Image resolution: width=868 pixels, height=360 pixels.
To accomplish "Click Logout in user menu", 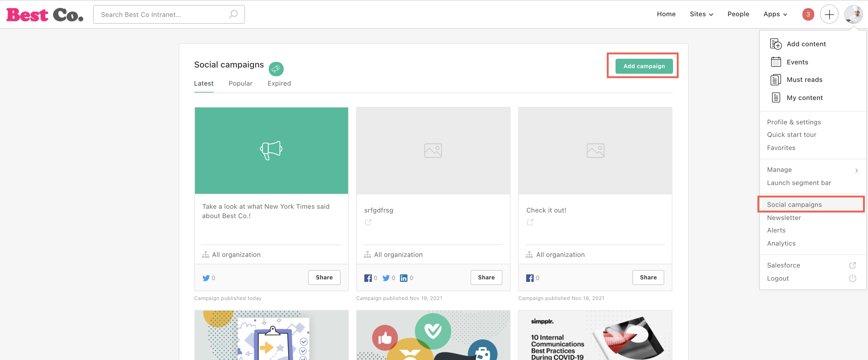I will click(x=778, y=278).
